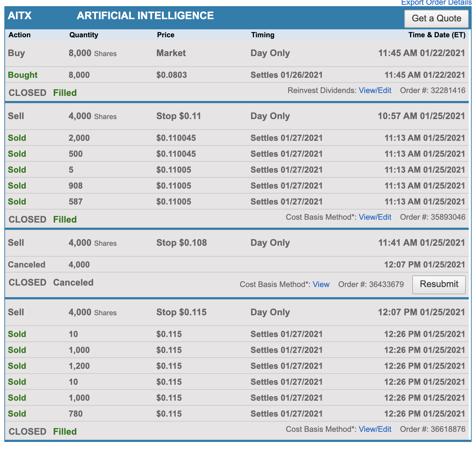
Task: Open View/Edit link for Reinvest Dividends
Action: [375, 90]
